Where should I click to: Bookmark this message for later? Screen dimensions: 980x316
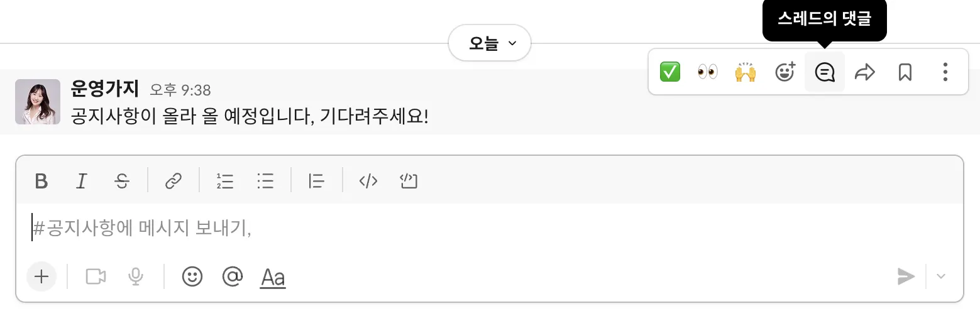point(905,72)
